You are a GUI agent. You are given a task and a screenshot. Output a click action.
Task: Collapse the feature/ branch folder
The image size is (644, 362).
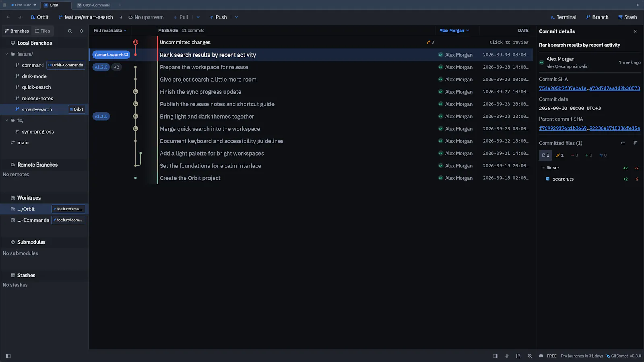click(6, 54)
